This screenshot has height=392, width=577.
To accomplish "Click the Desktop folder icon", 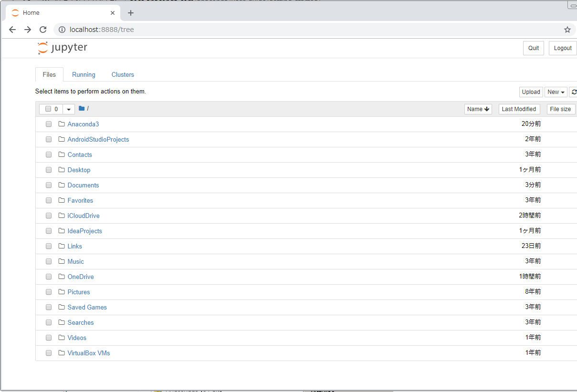I will click(62, 170).
